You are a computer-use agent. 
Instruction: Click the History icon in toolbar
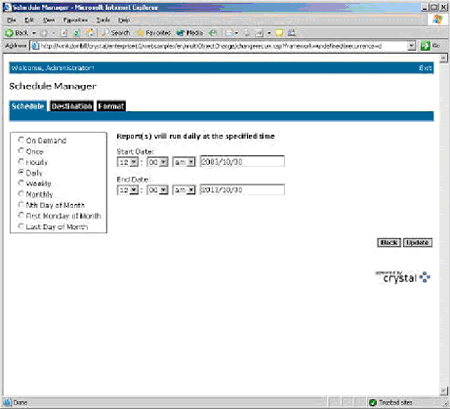212,33
